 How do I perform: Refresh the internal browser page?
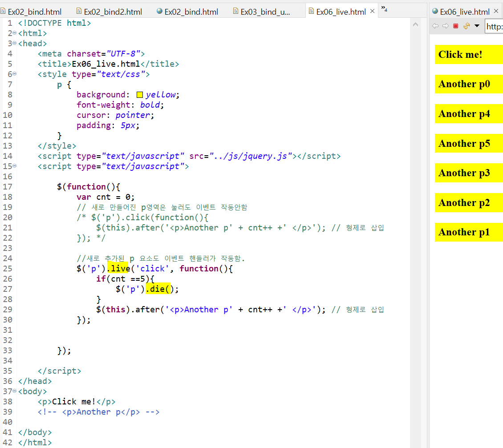coord(467,26)
